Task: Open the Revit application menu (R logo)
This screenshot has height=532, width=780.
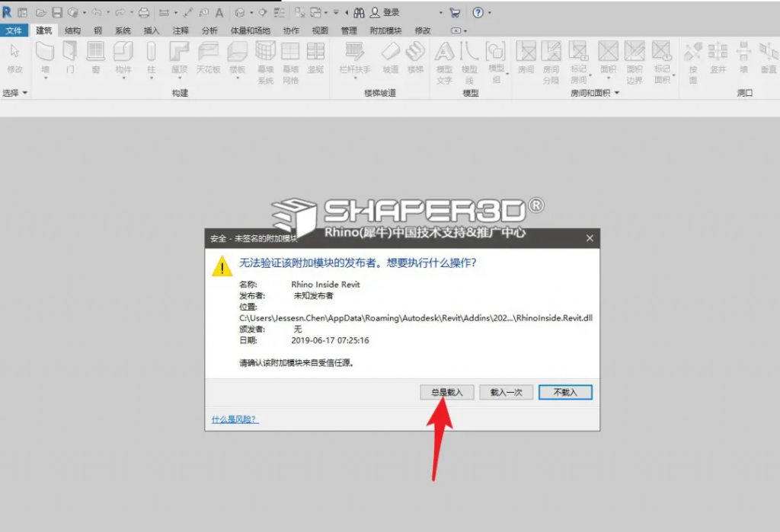Action: coord(7,12)
